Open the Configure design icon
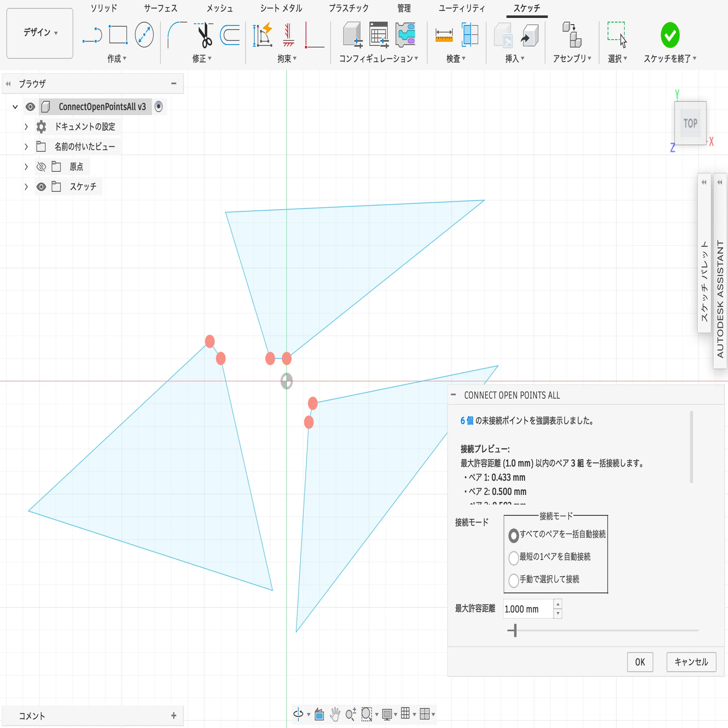The width and height of the screenshot is (728, 728). pyautogui.click(x=353, y=35)
